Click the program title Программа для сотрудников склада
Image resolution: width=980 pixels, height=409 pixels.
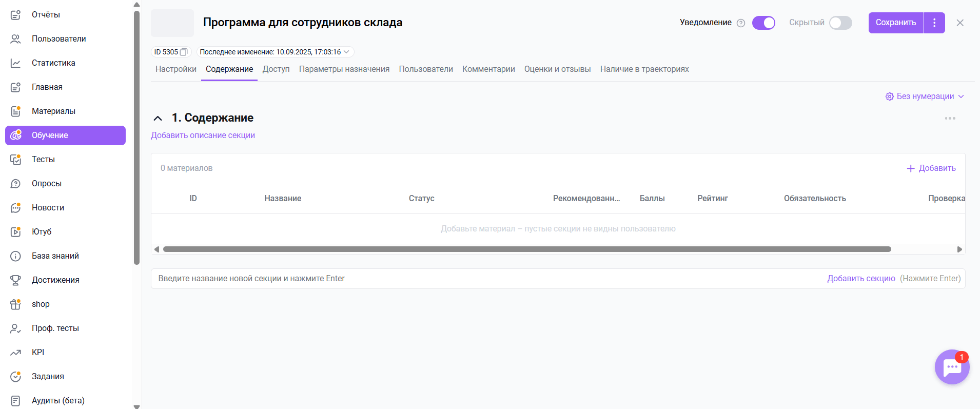click(303, 23)
